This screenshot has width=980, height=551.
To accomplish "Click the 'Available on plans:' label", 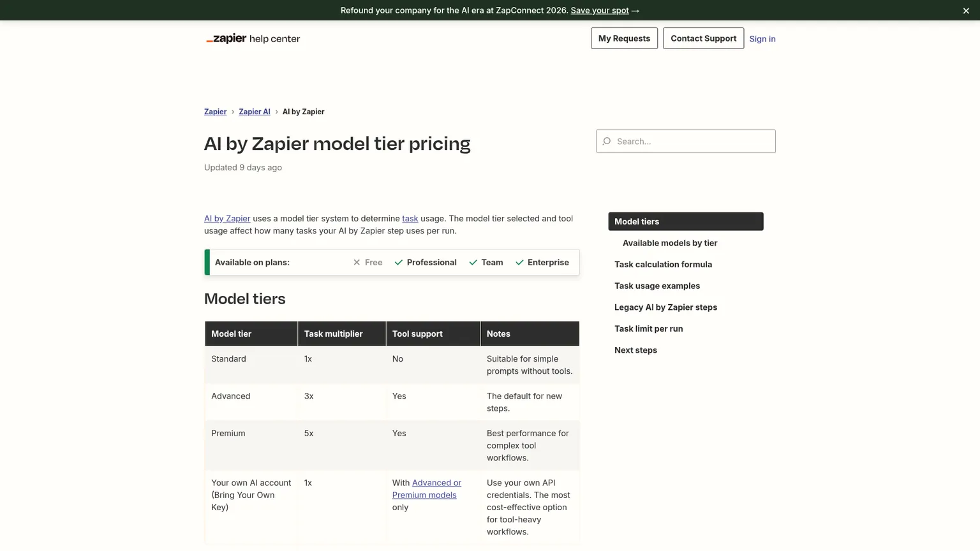I will (252, 262).
